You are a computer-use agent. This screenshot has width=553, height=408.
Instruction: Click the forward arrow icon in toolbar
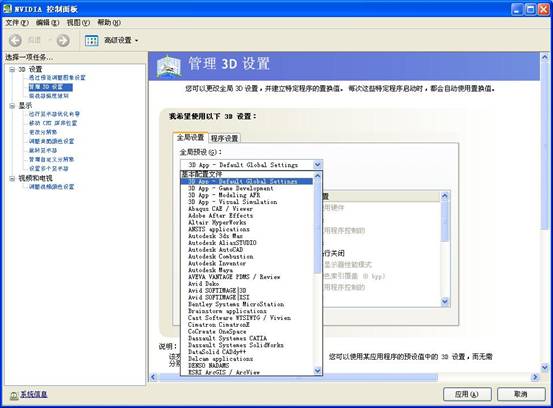click(63, 41)
